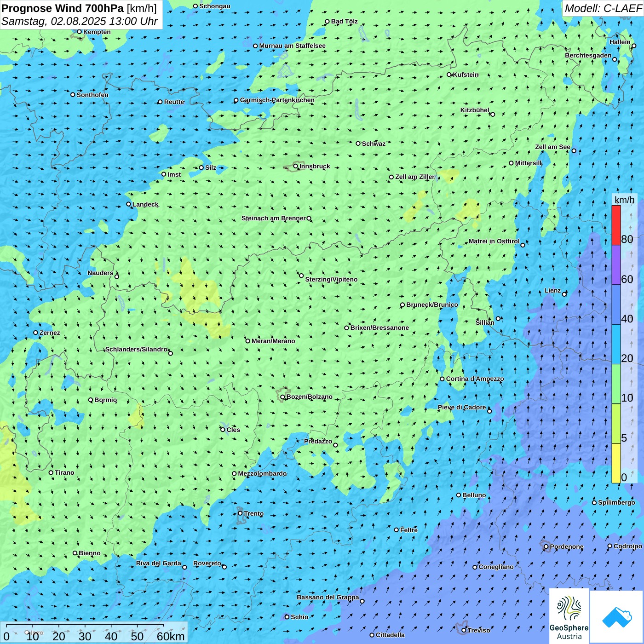
Task: Click the 'Berchtesgaden' label
Action: pyautogui.click(x=588, y=55)
